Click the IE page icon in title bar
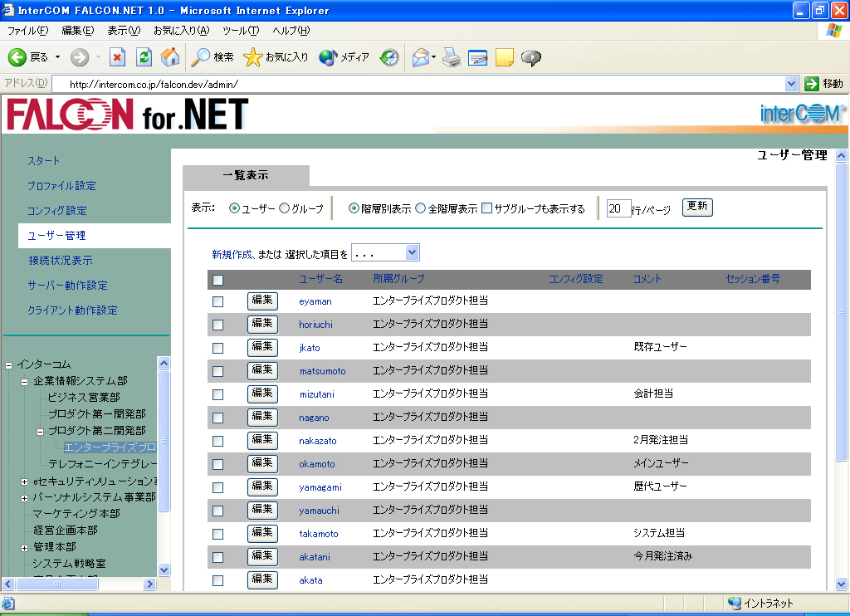Image resolution: width=850 pixels, height=616 pixels. pos(8,10)
